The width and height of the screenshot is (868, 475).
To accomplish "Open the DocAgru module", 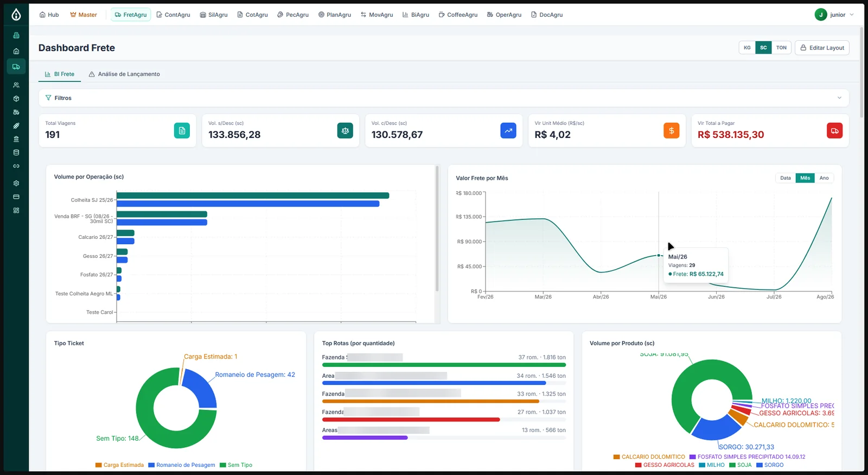I will click(547, 15).
